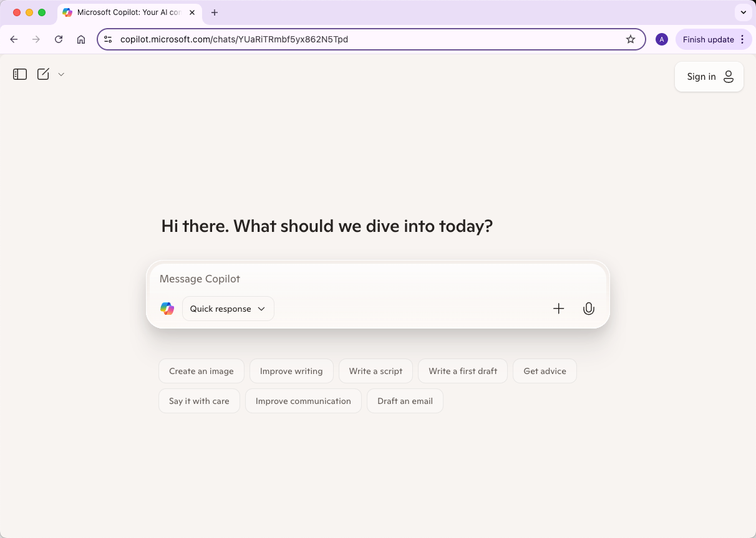
Task: Close the Microsoft Copilot tab
Action: click(192, 12)
